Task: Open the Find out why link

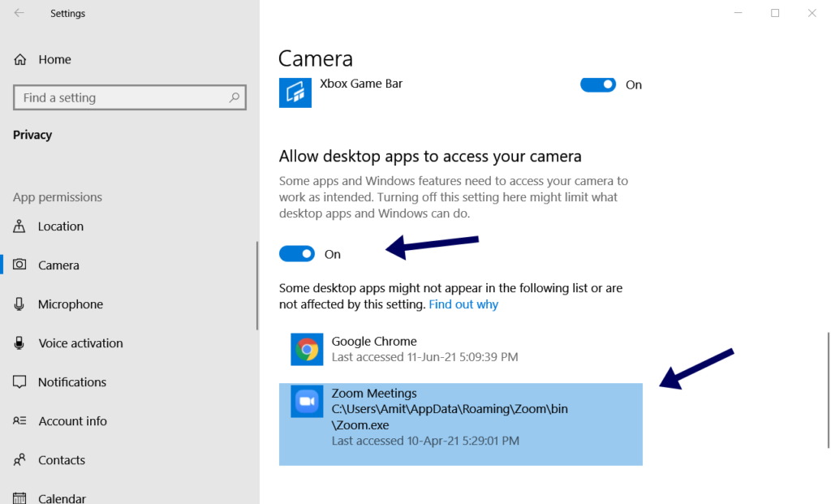Action: click(463, 304)
